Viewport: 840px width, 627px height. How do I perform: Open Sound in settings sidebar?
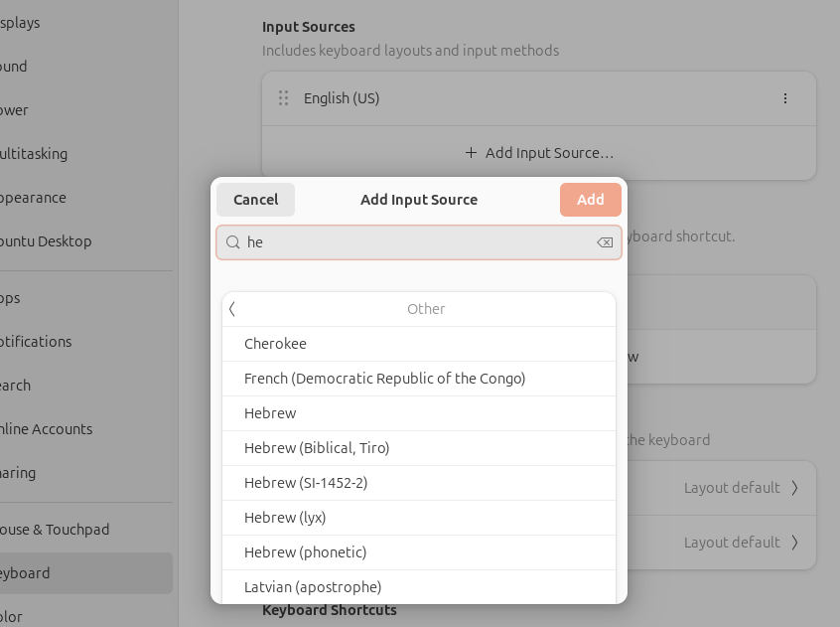[86, 67]
